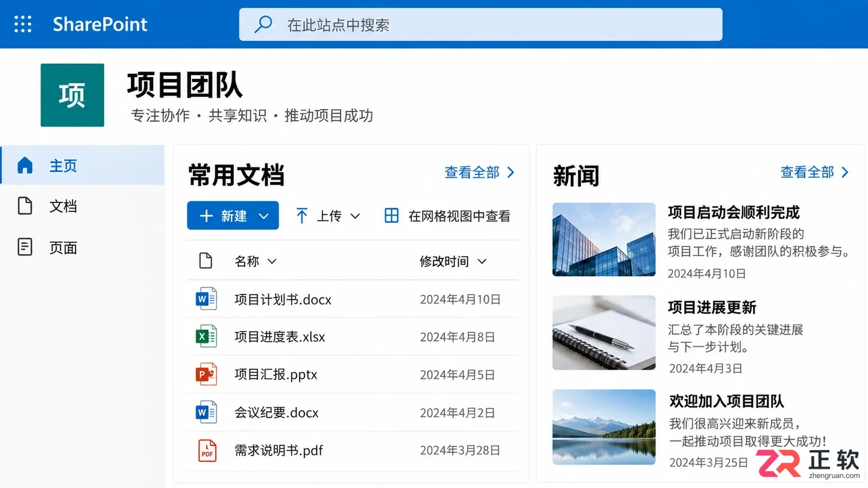Click the 常用文档 section heading

point(236,175)
